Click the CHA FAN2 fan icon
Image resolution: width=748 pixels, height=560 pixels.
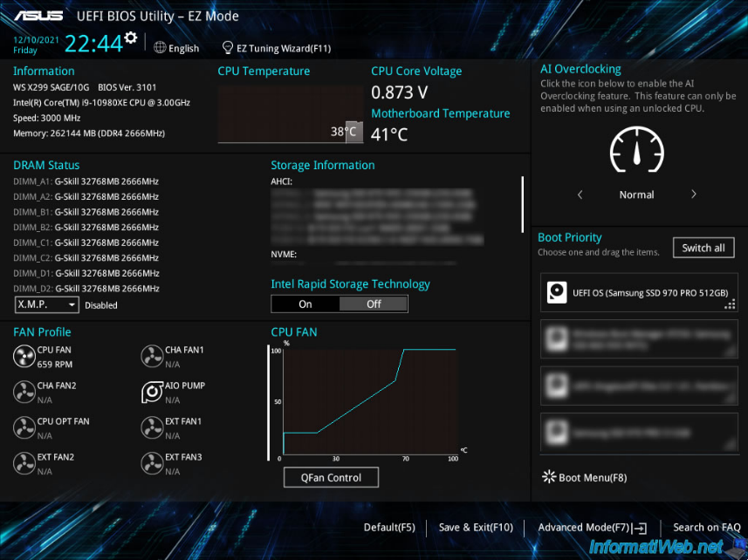coord(24,392)
